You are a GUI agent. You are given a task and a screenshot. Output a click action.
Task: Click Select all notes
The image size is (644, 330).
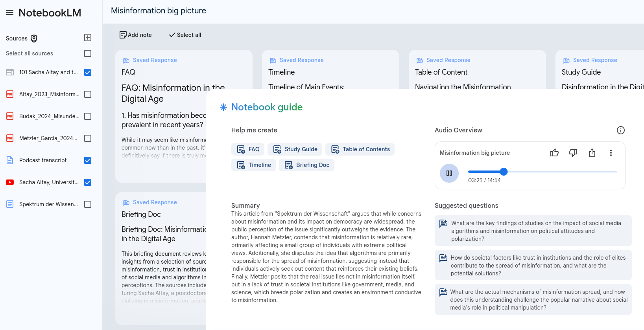pos(185,35)
